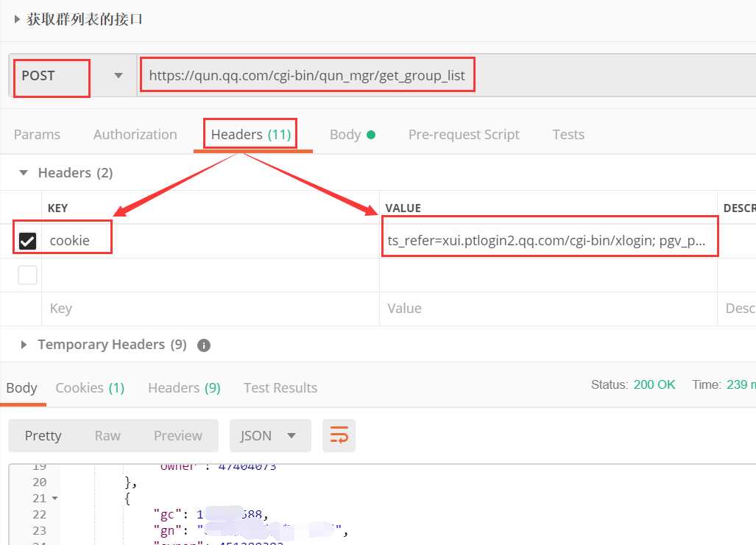This screenshot has width=756, height=545.
Task: Open the response Cookies (1) tab
Action: (x=90, y=388)
